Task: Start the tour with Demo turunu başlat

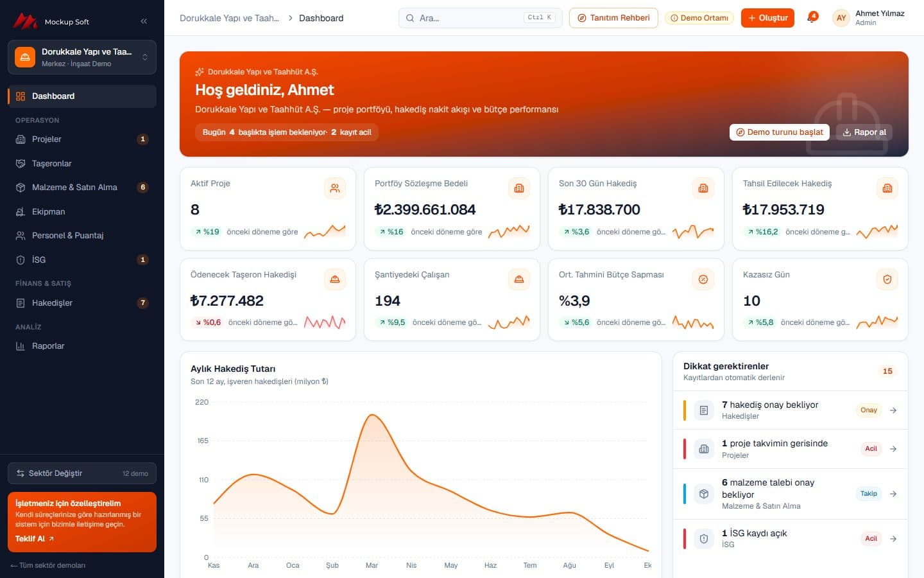Action: (779, 132)
